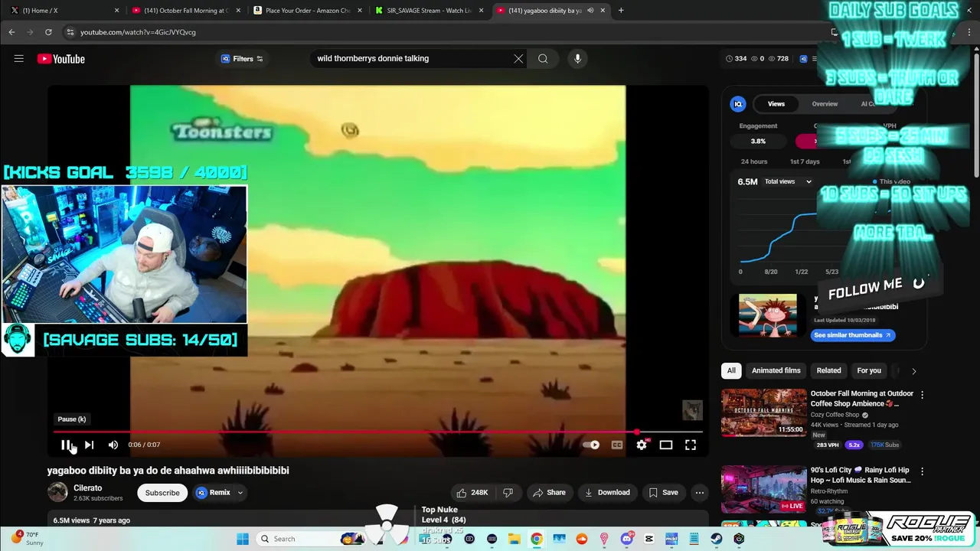Image resolution: width=980 pixels, height=551 pixels.
Task: Show more filter chips with right arrow
Action: point(913,370)
